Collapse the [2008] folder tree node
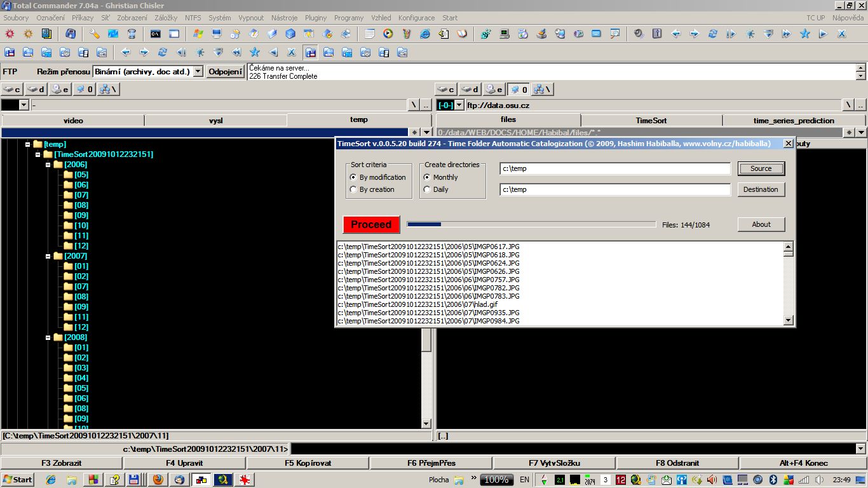Viewport: 868px width, 488px height. tap(48, 337)
